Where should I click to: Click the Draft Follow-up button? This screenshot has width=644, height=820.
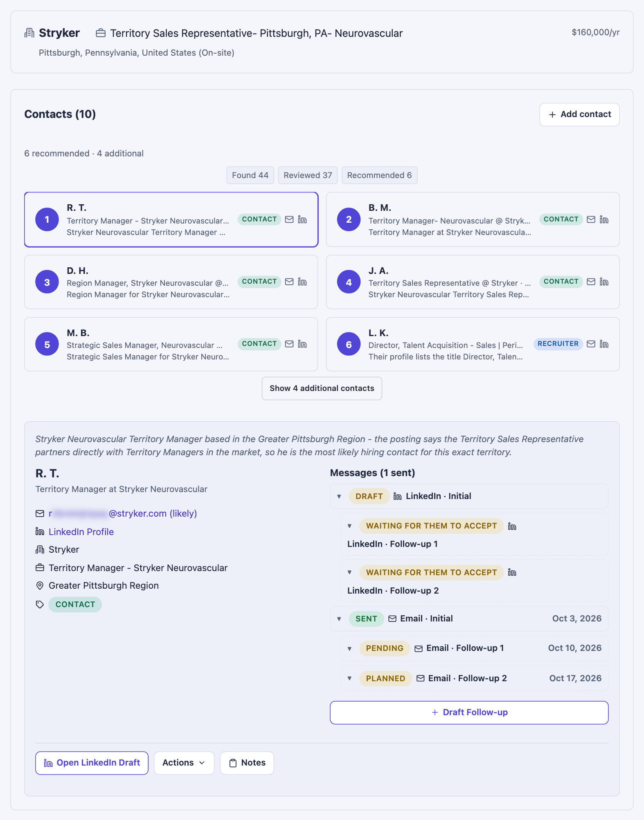point(469,712)
